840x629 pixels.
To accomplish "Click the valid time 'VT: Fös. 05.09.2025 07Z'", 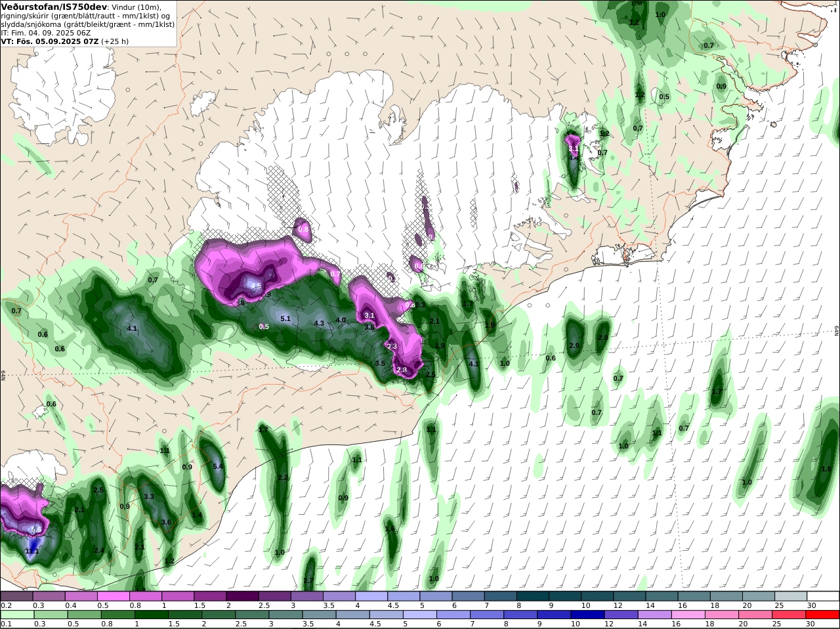I will [49, 41].
